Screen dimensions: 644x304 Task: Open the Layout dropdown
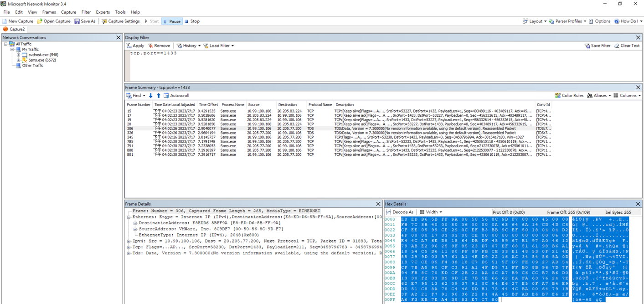pos(534,21)
